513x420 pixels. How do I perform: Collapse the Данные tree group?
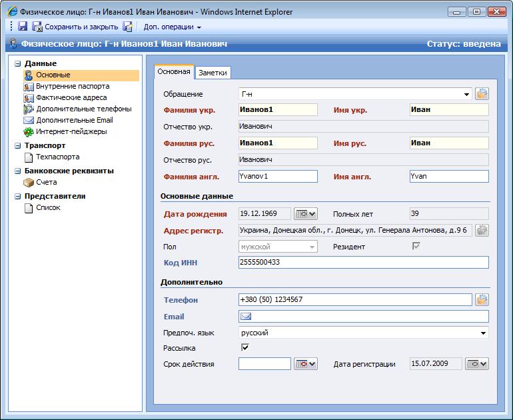[17, 63]
